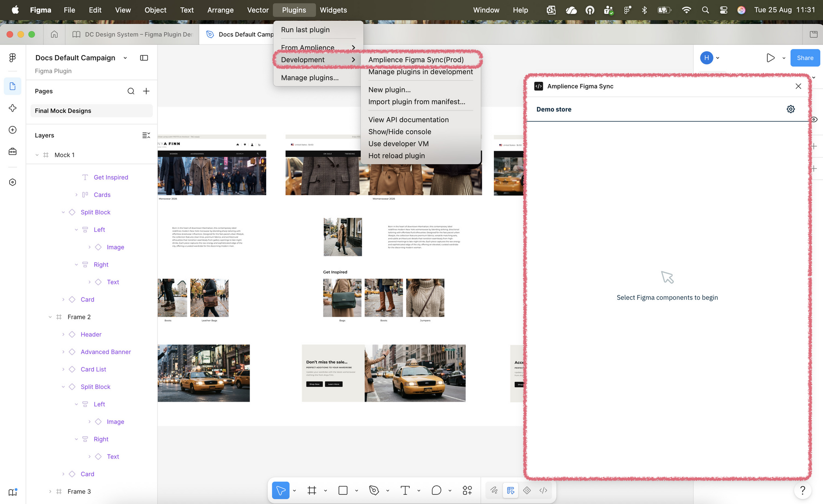The image size is (823, 504).
Task: Open the Move tool options chevron
Action: (295, 491)
